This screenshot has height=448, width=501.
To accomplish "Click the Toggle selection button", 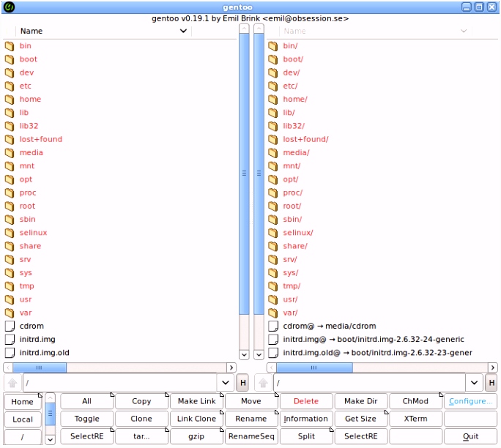I will point(87,419).
